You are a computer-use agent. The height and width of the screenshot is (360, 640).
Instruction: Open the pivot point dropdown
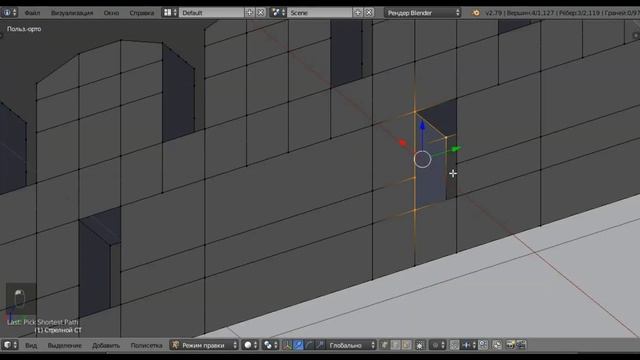point(270,345)
